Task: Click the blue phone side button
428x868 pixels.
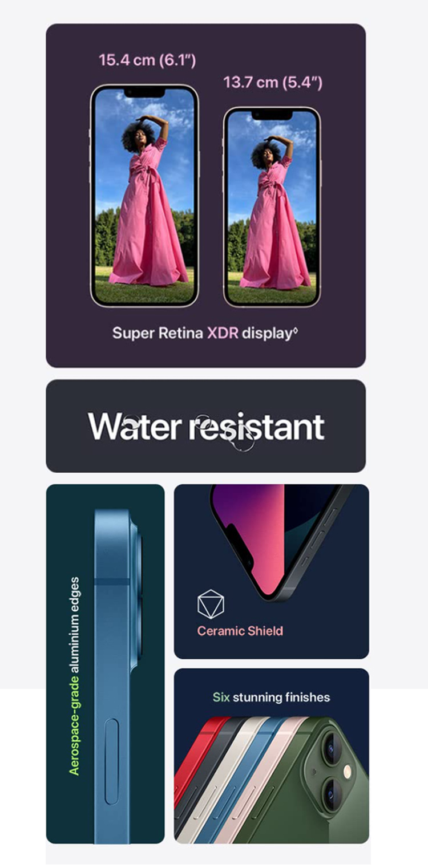Action: coord(112,761)
